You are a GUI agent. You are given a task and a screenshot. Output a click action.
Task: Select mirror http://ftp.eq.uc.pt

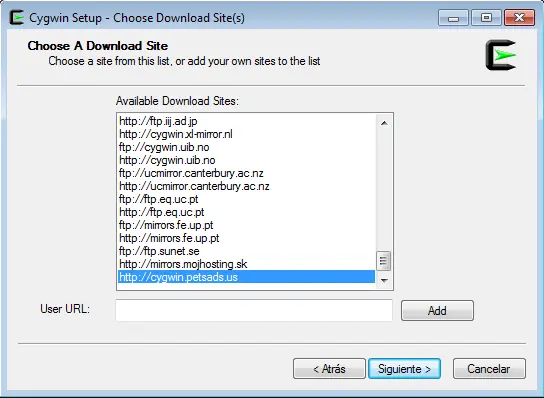point(246,212)
